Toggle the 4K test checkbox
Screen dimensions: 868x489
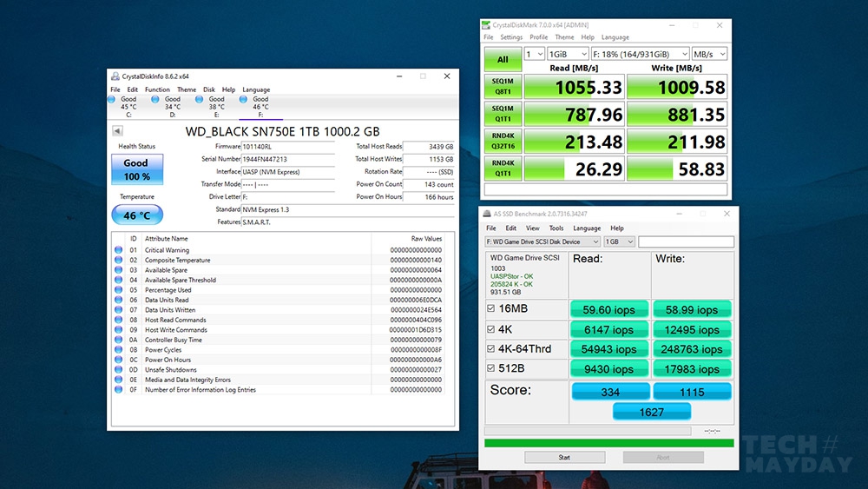[490, 329]
